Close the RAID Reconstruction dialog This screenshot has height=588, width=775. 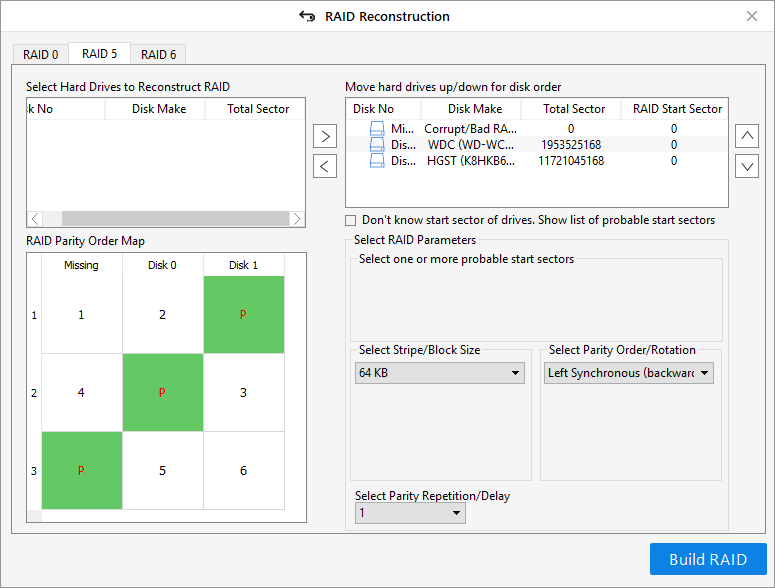coord(752,16)
